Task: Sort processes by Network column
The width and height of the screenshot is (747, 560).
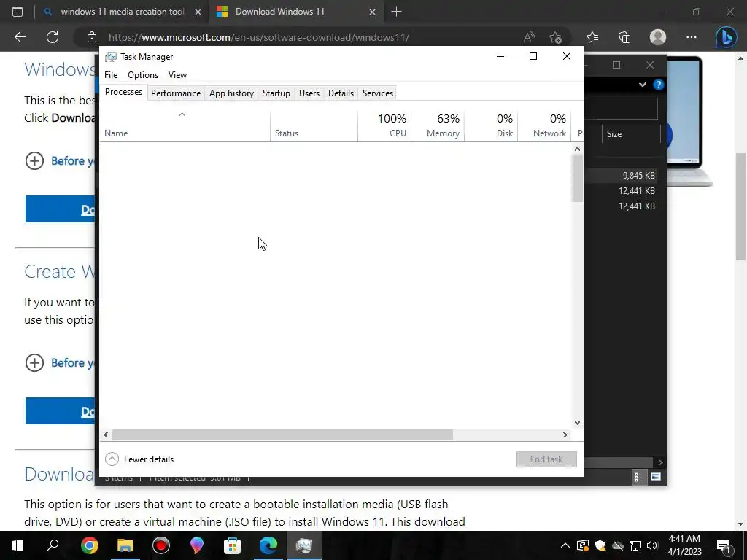Action: tap(544, 126)
